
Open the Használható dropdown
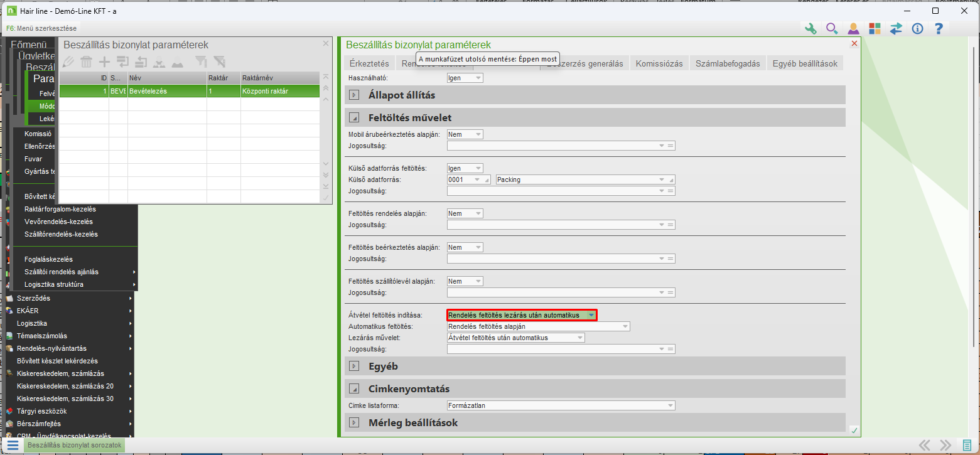coord(478,78)
